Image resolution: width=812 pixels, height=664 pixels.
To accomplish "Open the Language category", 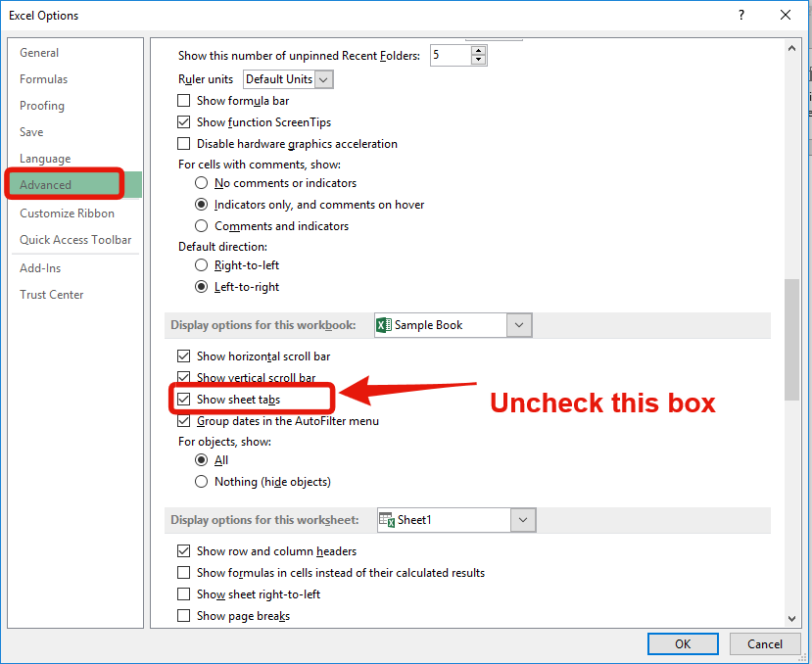I will [x=45, y=159].
